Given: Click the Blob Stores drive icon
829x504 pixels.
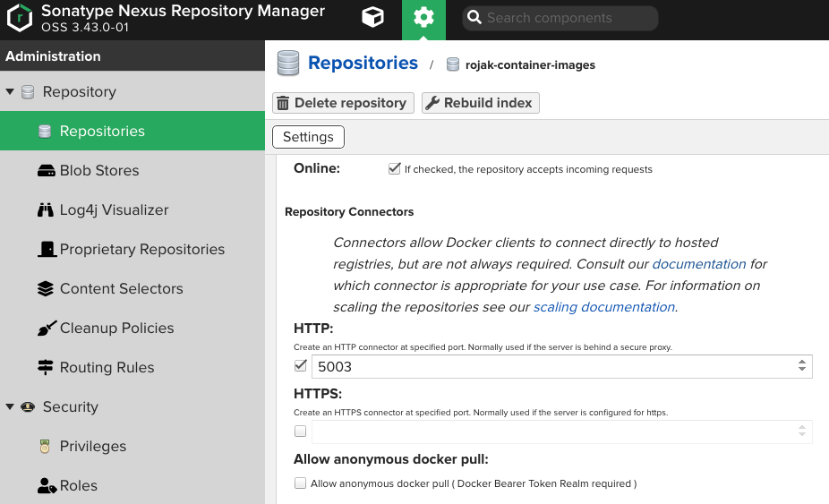Looking at the screenshot, I should point(46,171).
